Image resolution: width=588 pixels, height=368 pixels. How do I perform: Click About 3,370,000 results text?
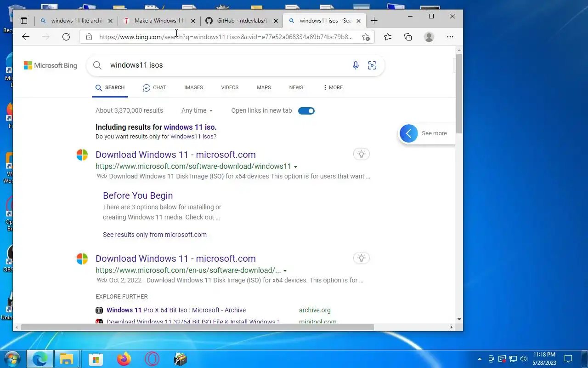[129, 110]
